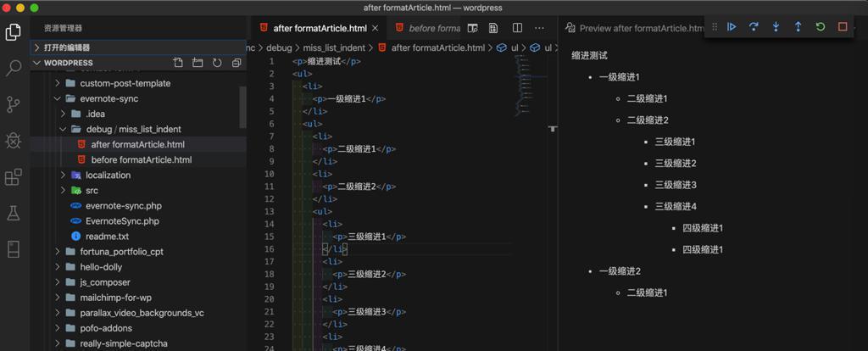Open the Source Control view
Image resolution: width=868 pixels, height=351 pixels.
pos(14,104)
